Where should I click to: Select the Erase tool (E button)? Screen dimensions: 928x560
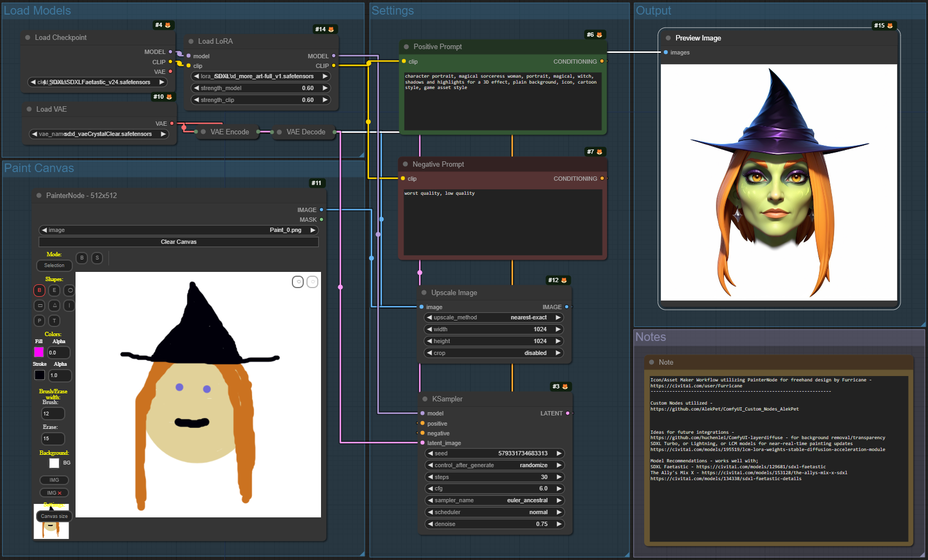[x=54, y=290]
